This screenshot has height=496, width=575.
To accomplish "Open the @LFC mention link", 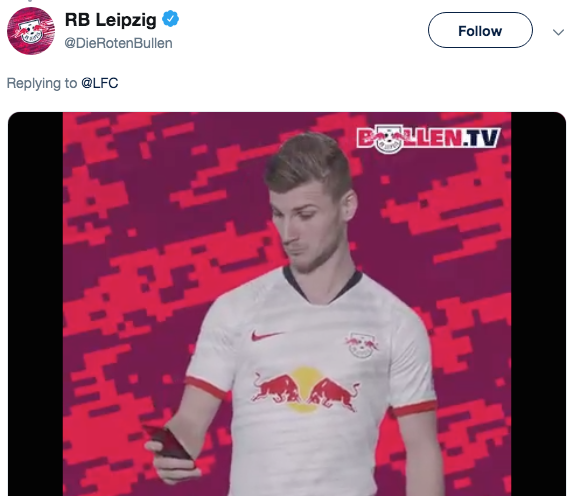I will (100, 83).
